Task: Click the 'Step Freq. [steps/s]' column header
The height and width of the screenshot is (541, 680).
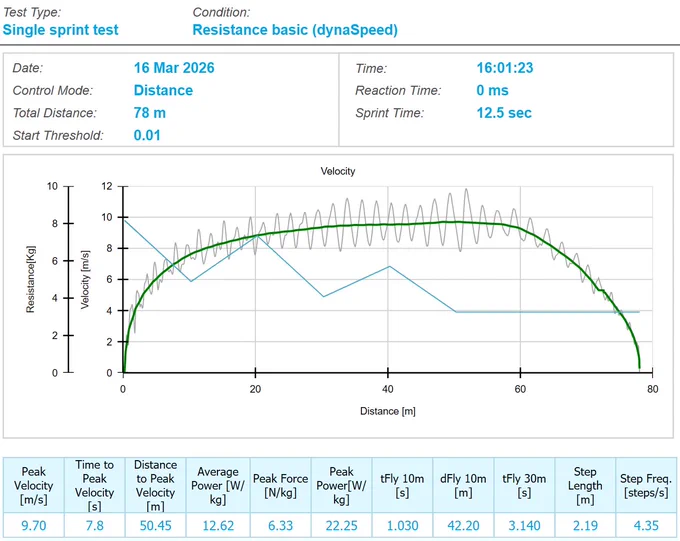Action: [x=646, y=485]
